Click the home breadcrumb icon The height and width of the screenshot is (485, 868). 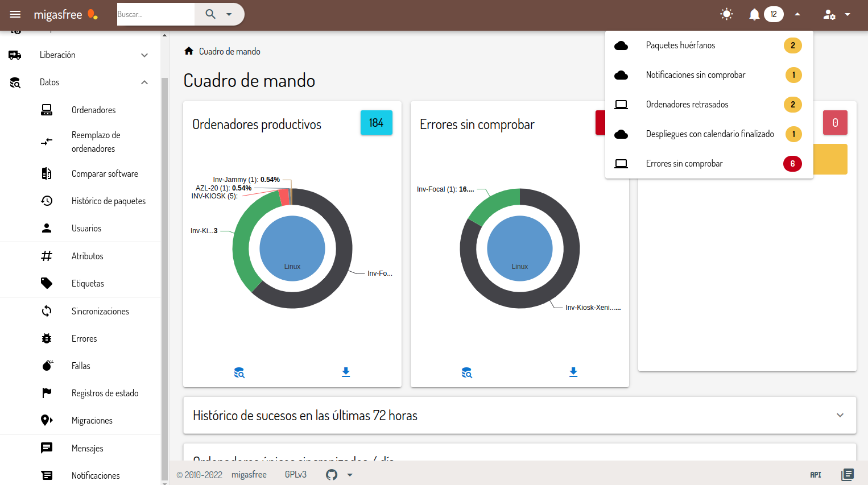(189, 51)
